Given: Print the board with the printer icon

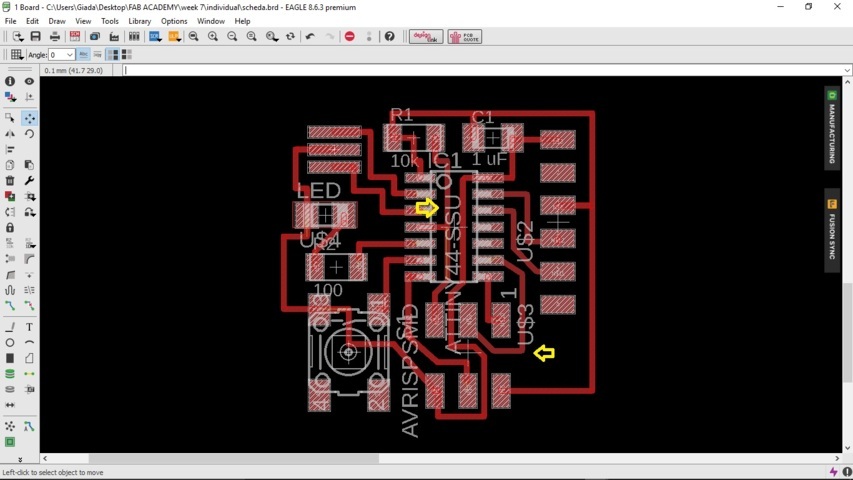Looking at the screenshot, I should [54, 36].
